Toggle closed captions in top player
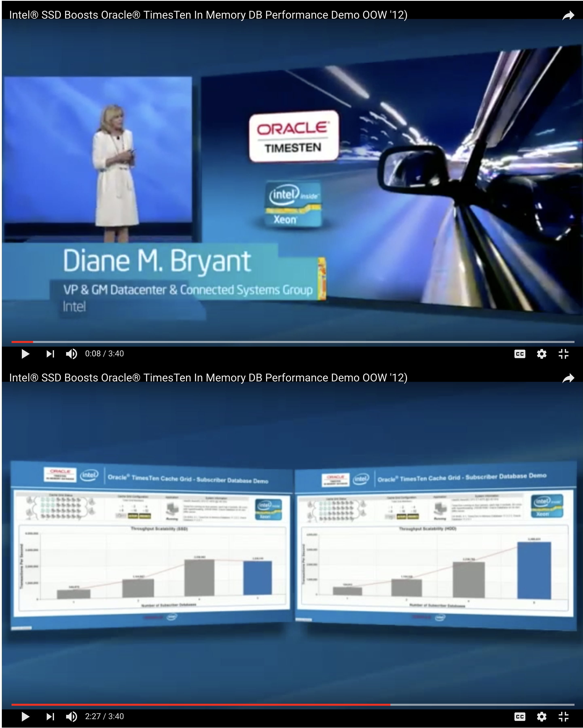The image size is (583, 728). [520, 354]
